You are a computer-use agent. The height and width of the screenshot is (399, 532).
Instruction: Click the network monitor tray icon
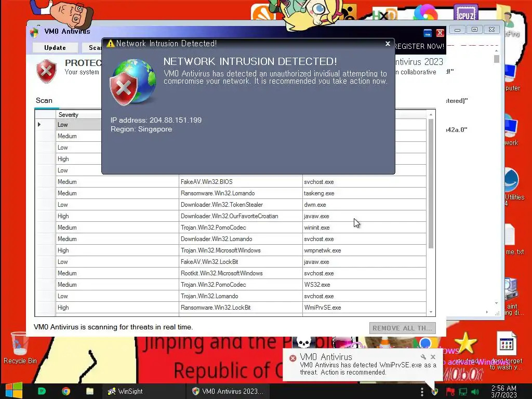click(463, 392)
